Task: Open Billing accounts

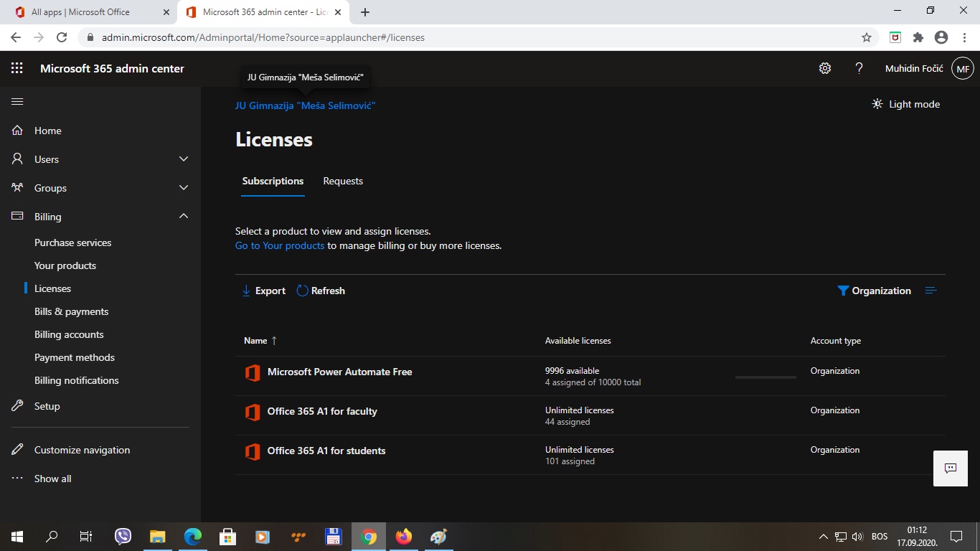Action: tap(69, 334)
